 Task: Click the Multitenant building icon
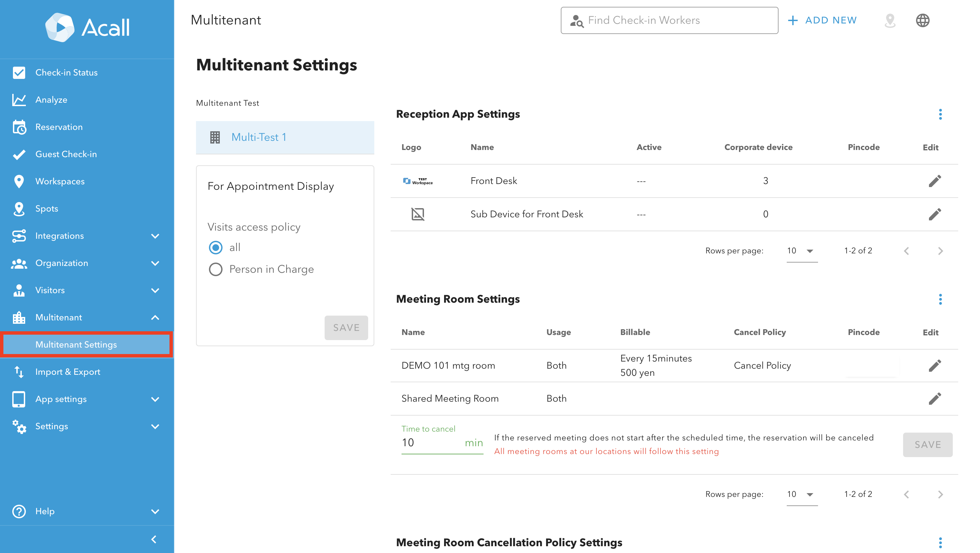click(x=19, y=318)
